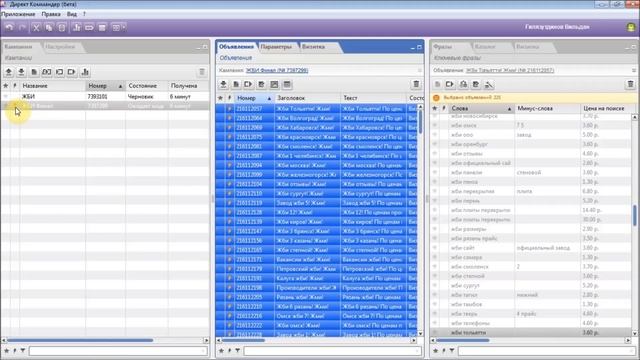Screen dimensions: 640x360
Task: Click the image icon in Ads toolbar
Action: click(x=274, y=84)
